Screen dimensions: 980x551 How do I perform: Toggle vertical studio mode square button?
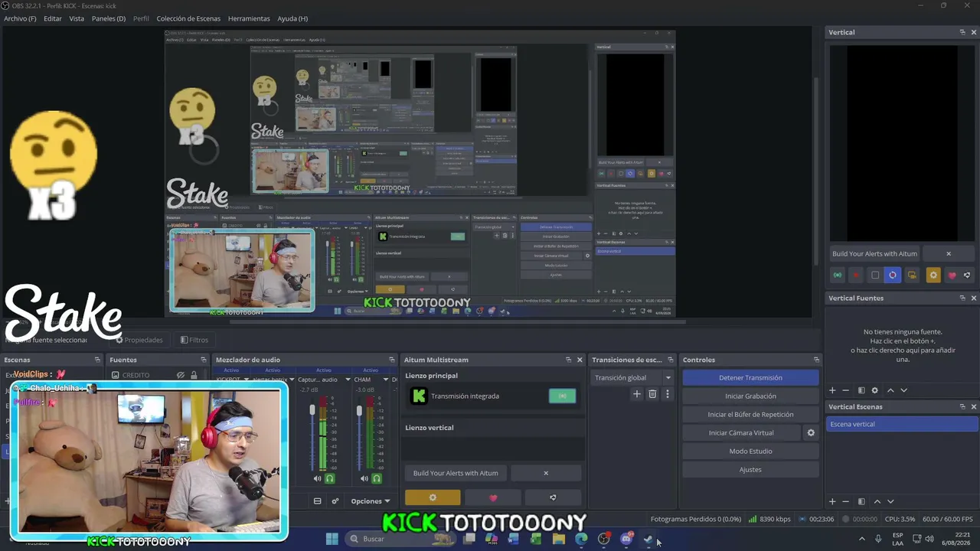(875, 275)
